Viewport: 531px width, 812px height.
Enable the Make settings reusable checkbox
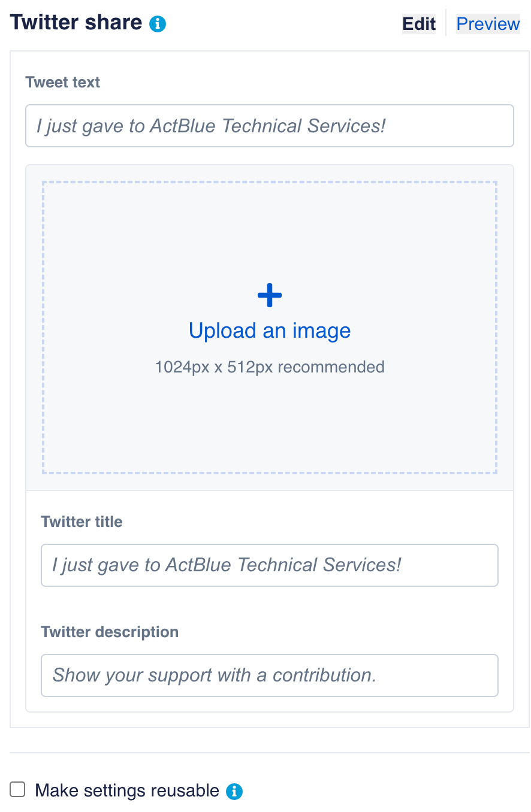[18, 790]
